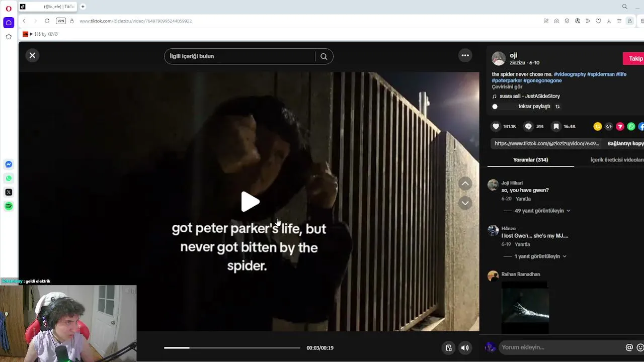644x362 pixels.
Task: Open oji's profile avatar
Action: (x=499, y=58)
